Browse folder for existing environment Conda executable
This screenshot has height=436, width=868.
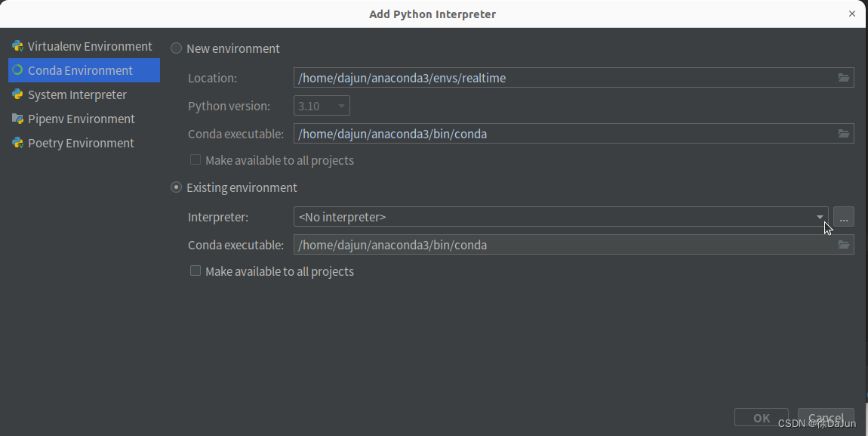pos(844,245)
